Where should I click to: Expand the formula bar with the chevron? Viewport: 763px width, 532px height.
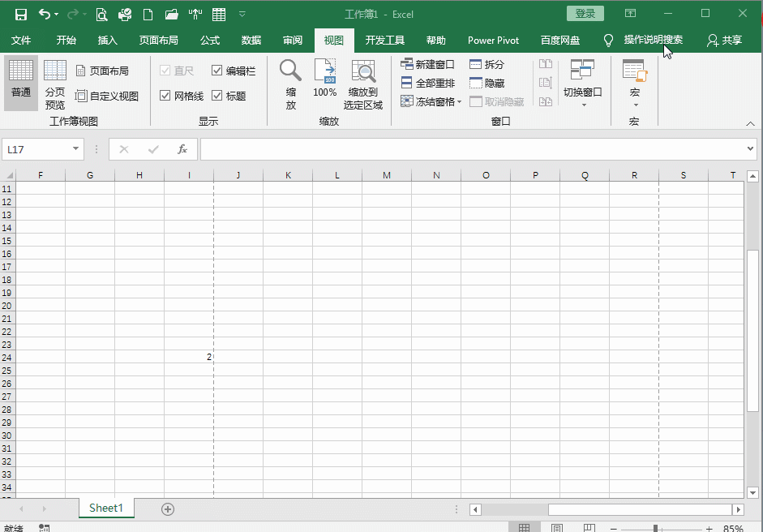pyautogui.click(x=750, y=148)
